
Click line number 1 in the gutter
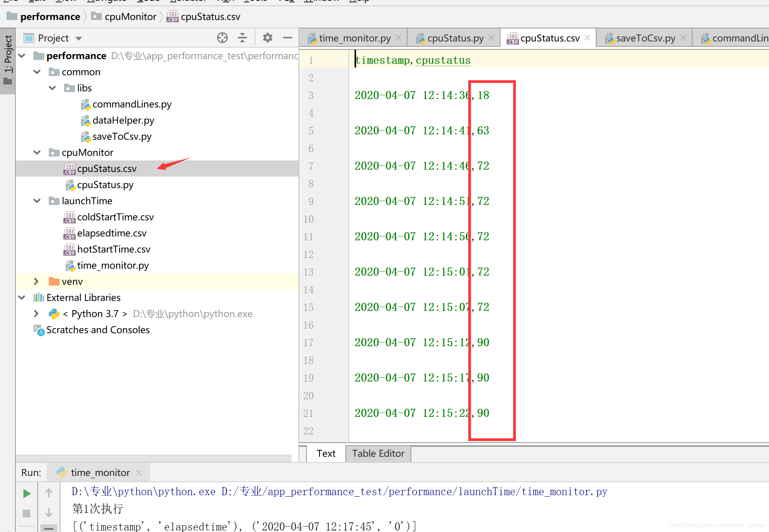(x=311, y=60)
